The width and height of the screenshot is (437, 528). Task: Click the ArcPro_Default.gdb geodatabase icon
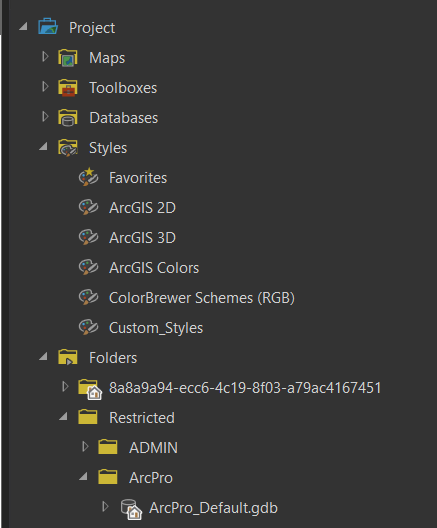point(131,509)
